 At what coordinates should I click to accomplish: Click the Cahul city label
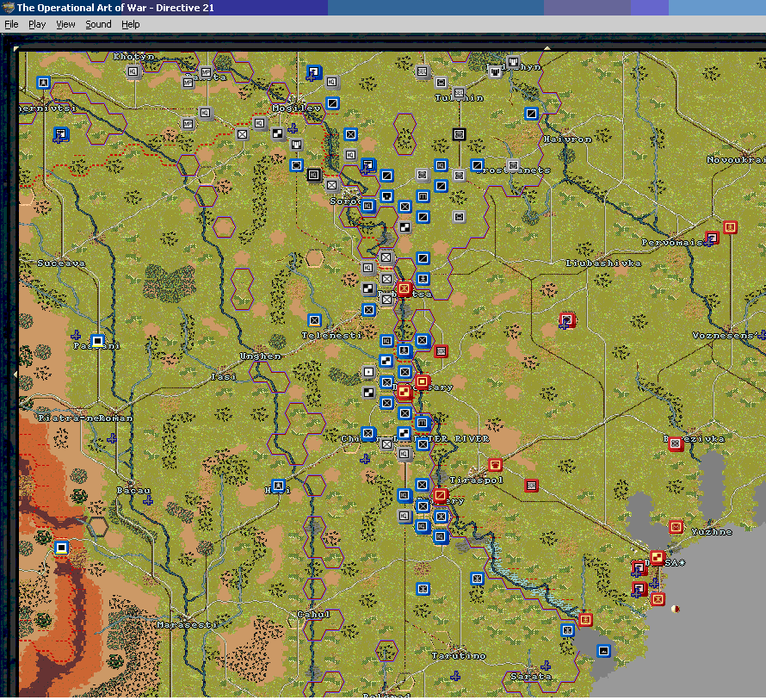(313, 614)
